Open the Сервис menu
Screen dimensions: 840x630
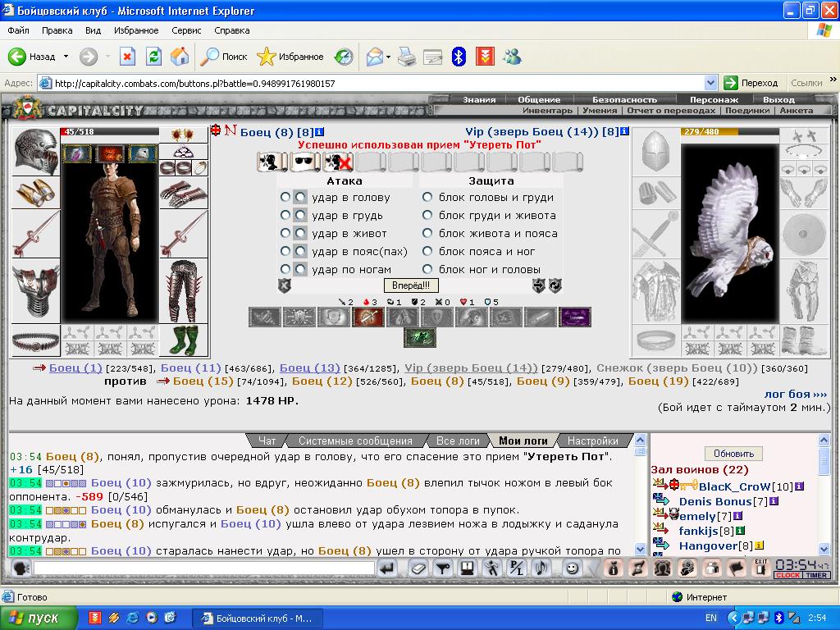[186, 30]
